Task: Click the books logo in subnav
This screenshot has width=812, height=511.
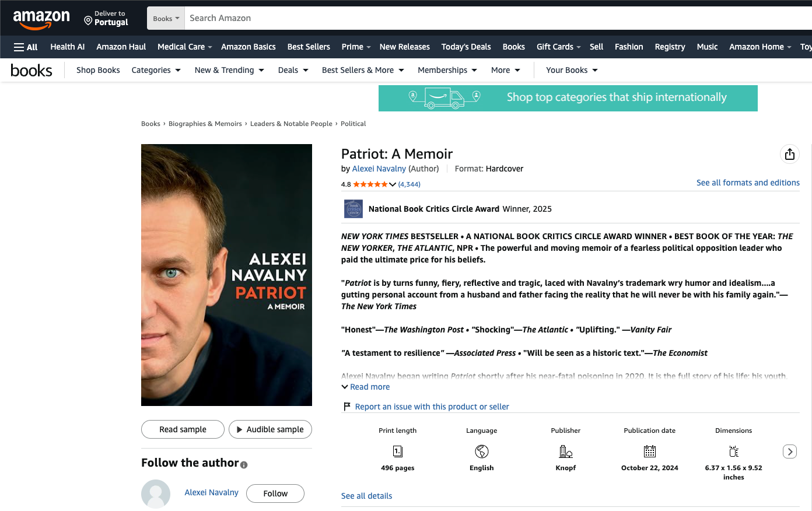Action: tap(32, 71)
